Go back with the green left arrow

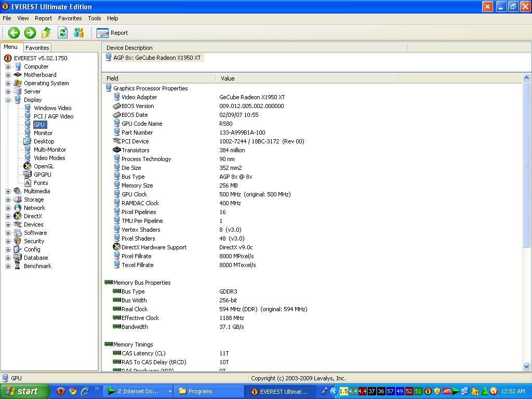pos(14,33)
